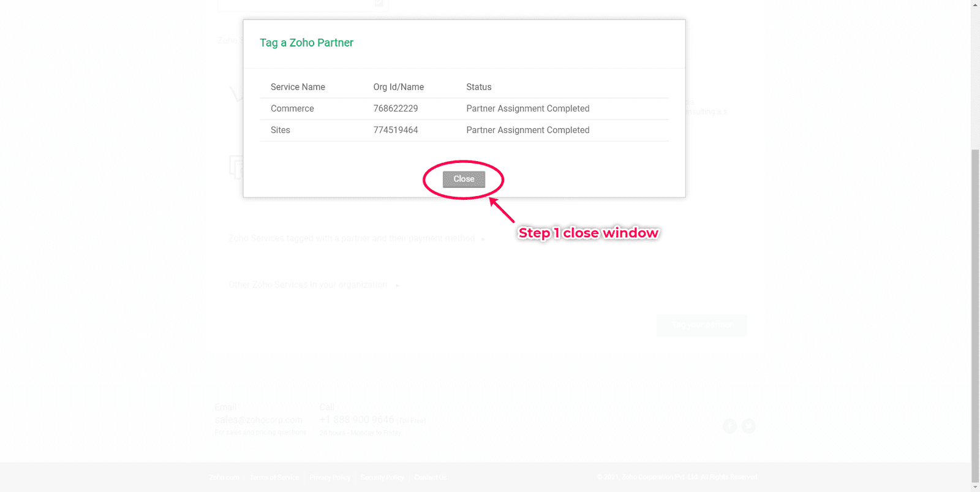Open the Security Policy footer link

tap(382, 477)
